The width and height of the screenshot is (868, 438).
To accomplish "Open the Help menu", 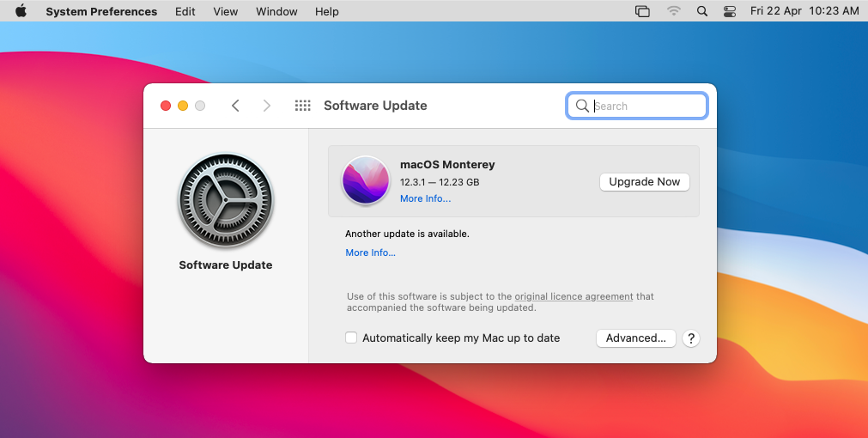I will pos(326,12).
